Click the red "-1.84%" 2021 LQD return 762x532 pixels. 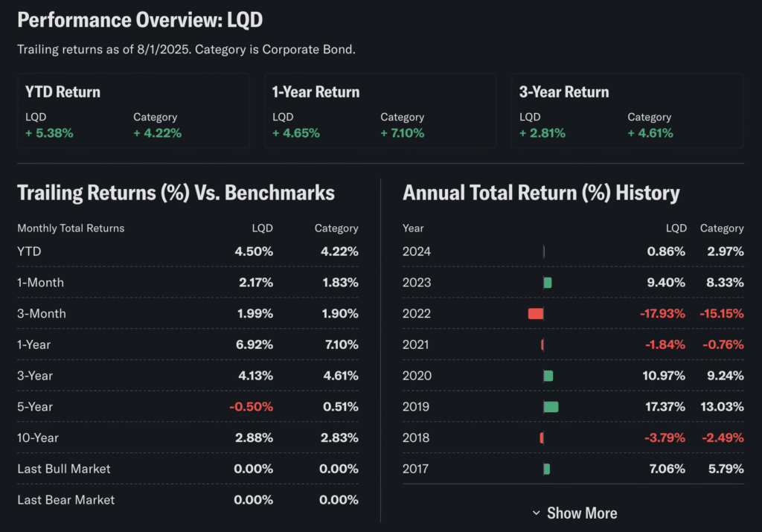coord(665,345)
